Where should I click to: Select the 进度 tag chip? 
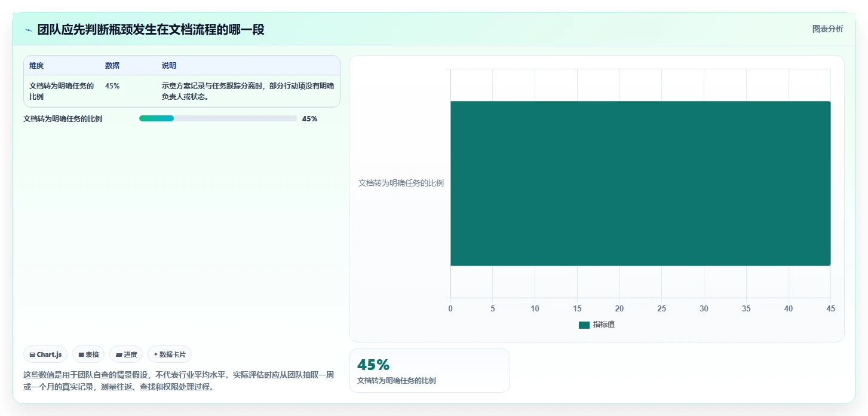[126, 354]
